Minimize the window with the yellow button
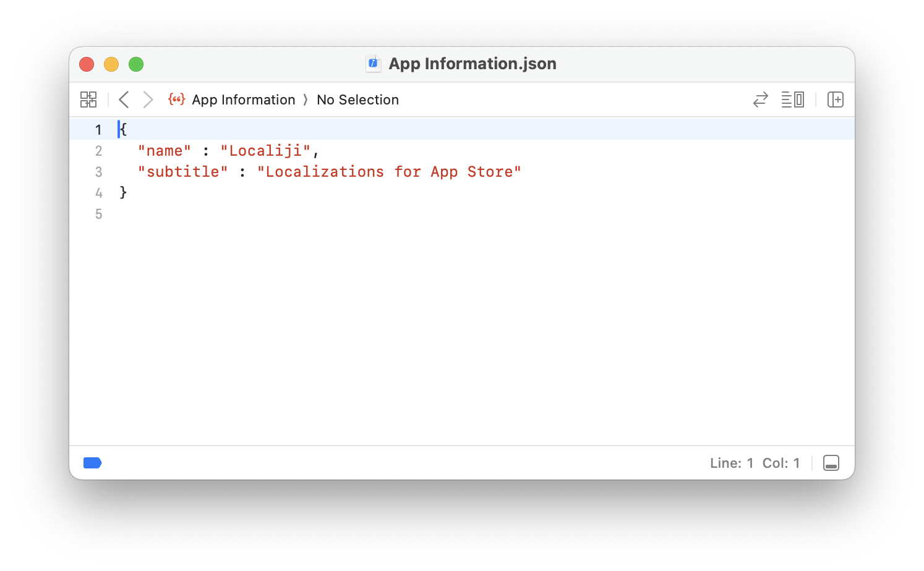The width and height of the screenshot is (924, 571). [x=111, y=64]
